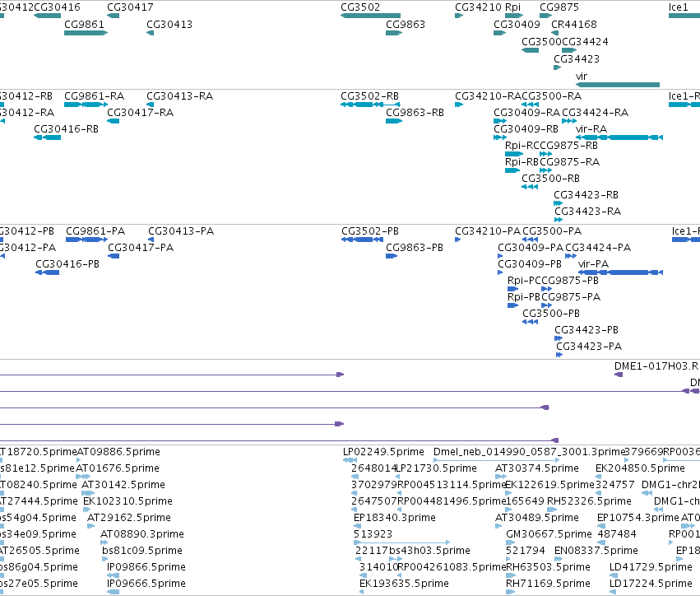Select protein CG34210-PA
Image resolution: width=700 pixels, height=596 pixels.
click(x=457, y=240)
